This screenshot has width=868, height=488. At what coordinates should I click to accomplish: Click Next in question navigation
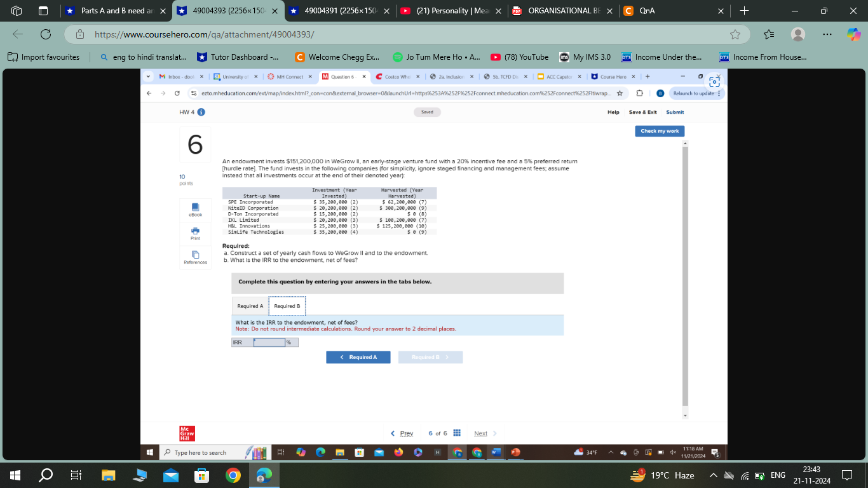pos(485,433)
